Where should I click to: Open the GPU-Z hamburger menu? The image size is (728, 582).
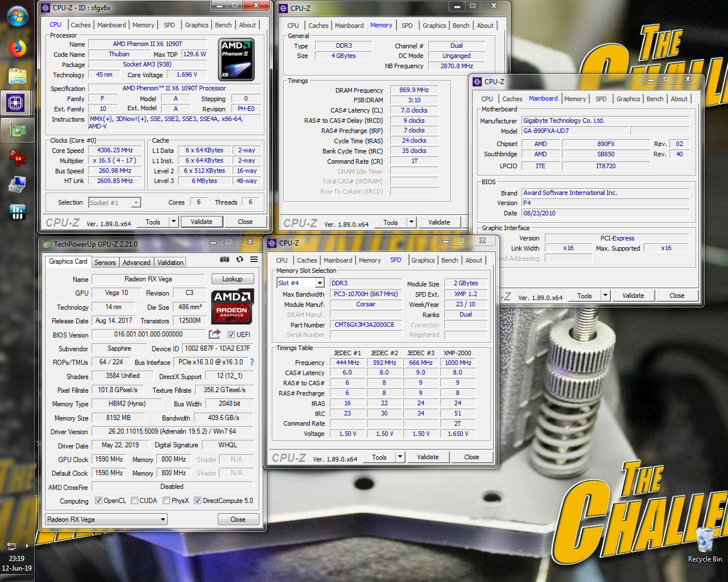254,259
